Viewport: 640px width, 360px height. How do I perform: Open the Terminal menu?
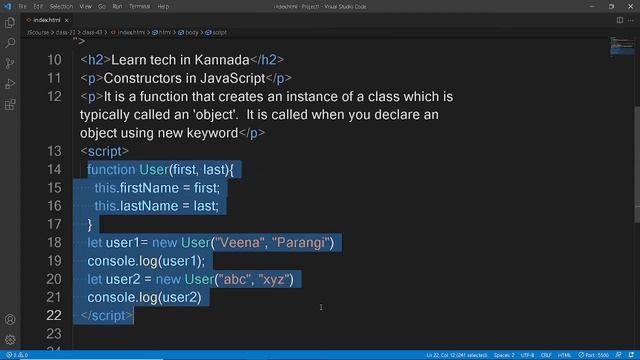(x=140, y=7)
